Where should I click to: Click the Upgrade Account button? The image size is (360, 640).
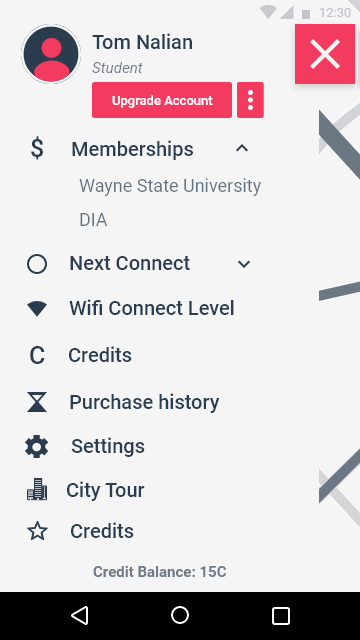tap(162, 100)
